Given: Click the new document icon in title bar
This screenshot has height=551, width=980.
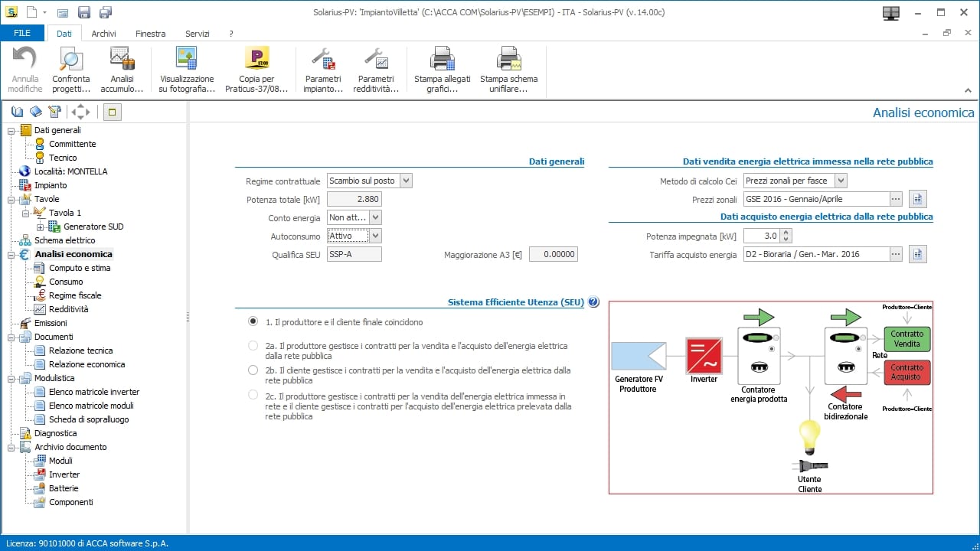Looking at the screenshot, I should tap(31, 12).
